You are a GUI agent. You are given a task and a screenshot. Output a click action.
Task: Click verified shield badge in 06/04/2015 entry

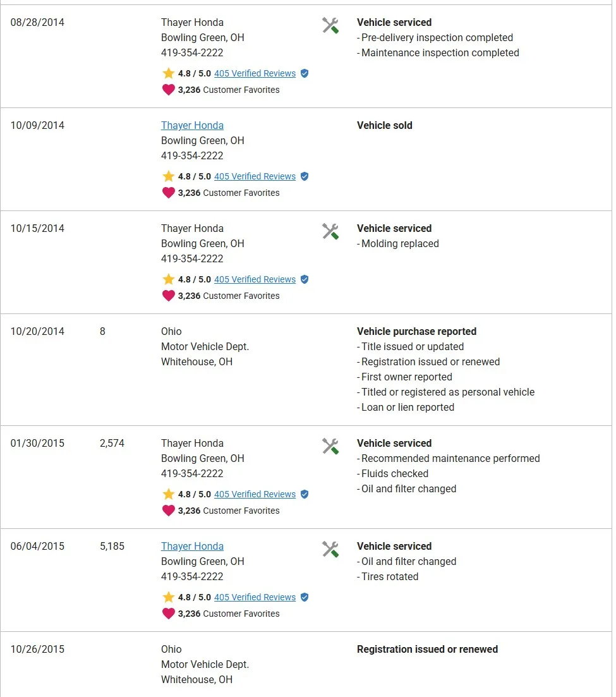pos(305,597)
